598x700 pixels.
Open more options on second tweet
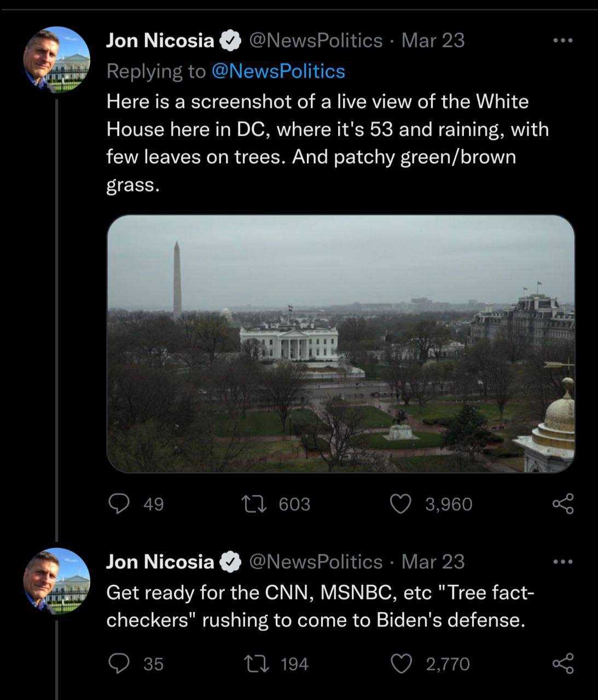tap(563, 562)
